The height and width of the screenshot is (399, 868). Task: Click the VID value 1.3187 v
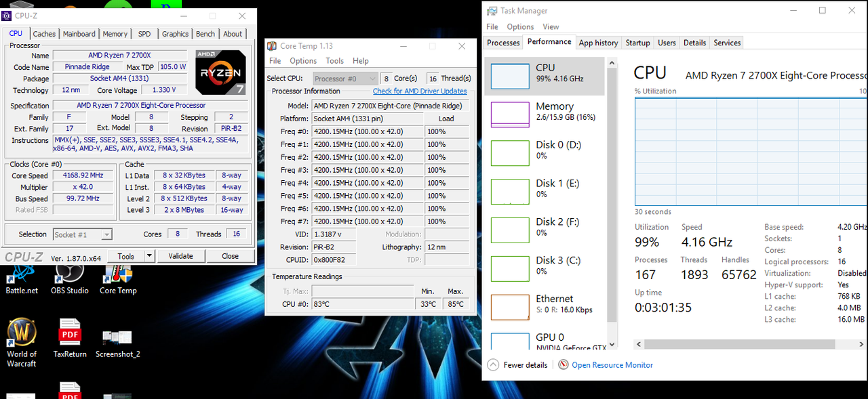tap(332, 234)
